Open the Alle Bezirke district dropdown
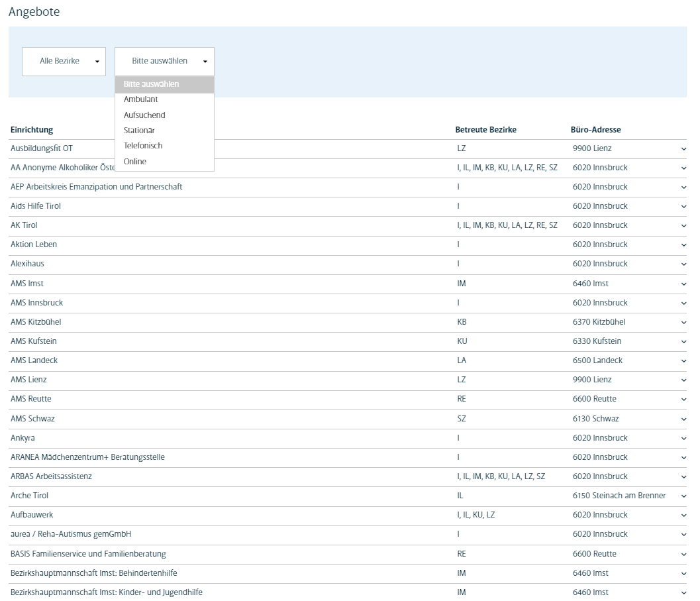Viewport: 700px width, 601px height. point(64,61)
